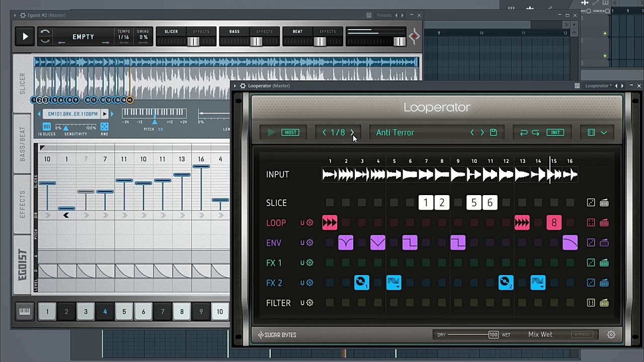Load next Looperator preset
Screen dimensions: 644x362
point(482,132)
